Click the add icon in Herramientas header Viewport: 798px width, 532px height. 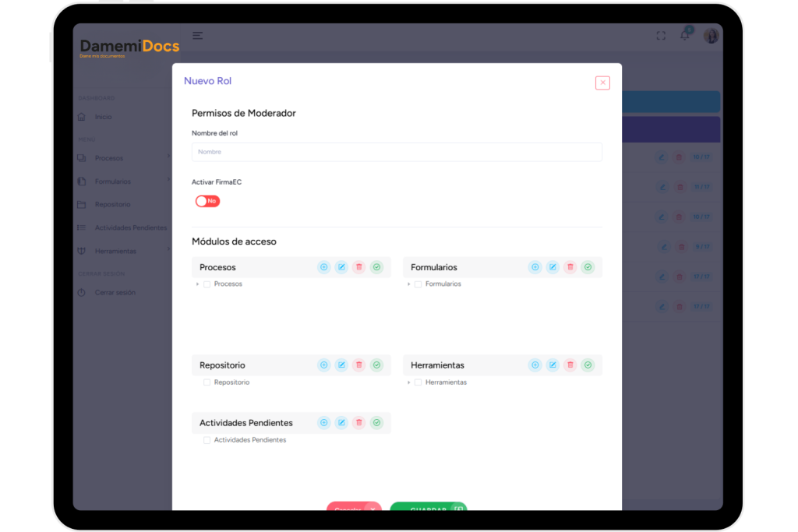535,365
